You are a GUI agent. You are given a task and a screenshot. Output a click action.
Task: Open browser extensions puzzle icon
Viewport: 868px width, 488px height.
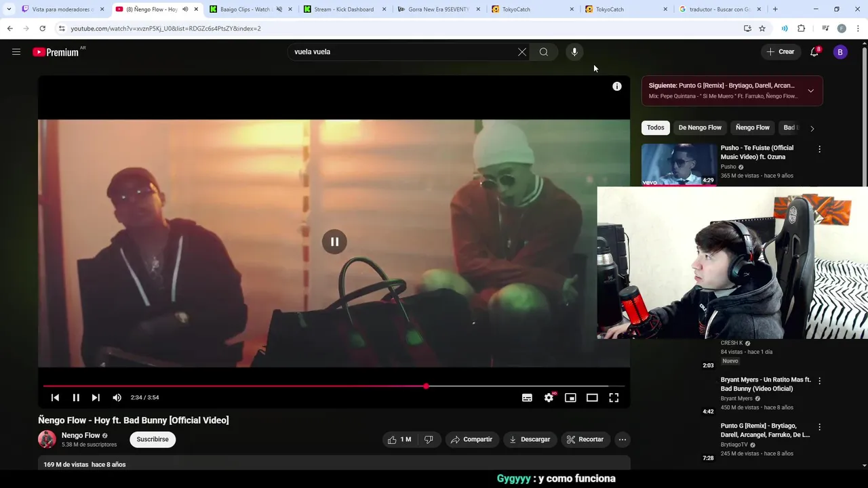(x=801, y=28)
